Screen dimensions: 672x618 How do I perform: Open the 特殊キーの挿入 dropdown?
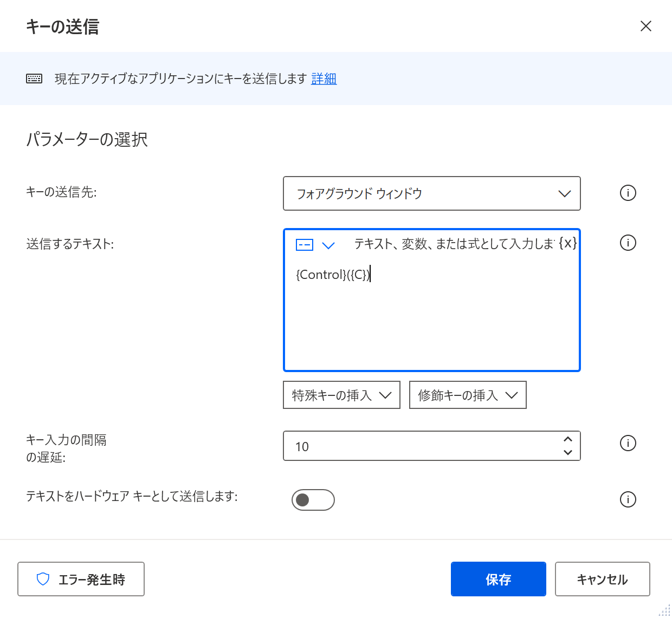click(341, 395)
